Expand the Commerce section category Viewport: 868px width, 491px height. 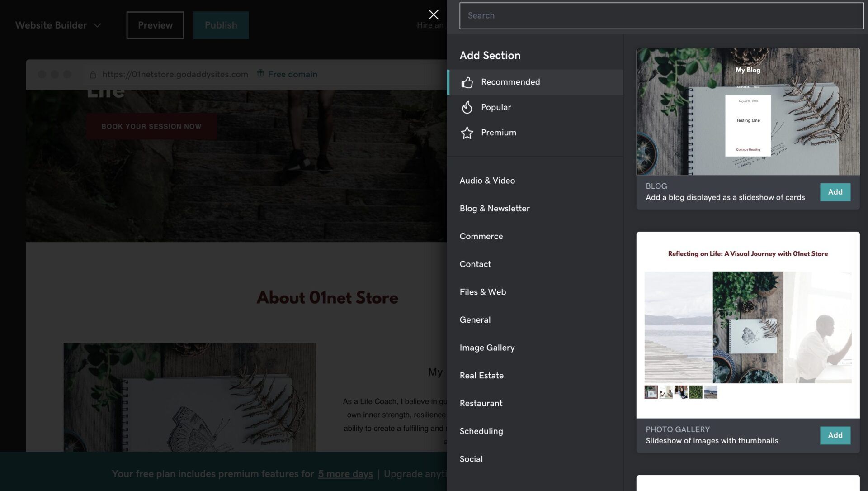coord(481,236)
